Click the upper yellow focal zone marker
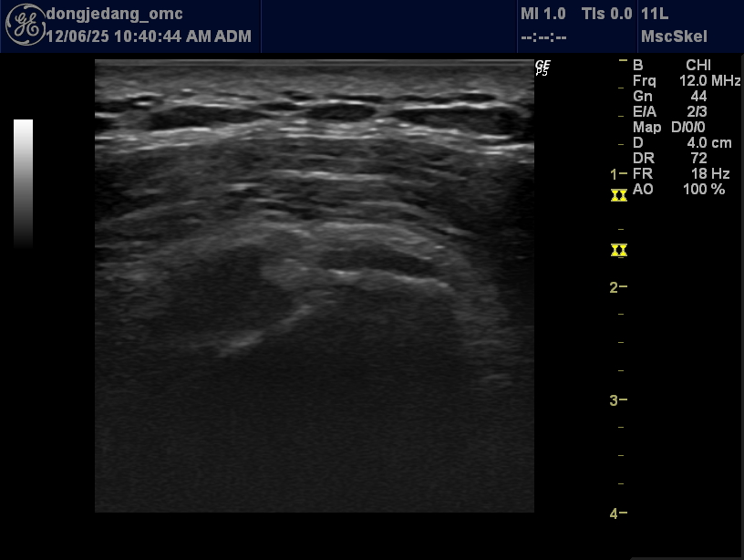 [619, 195]
